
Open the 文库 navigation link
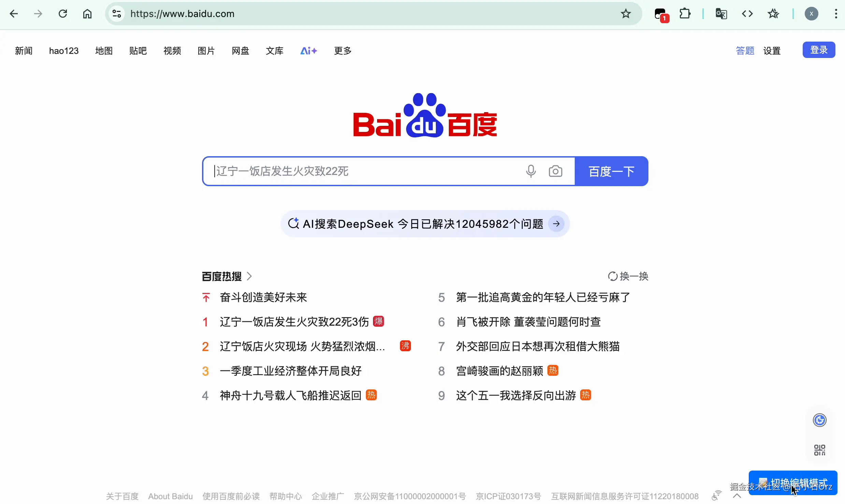(x=275, y=51)
